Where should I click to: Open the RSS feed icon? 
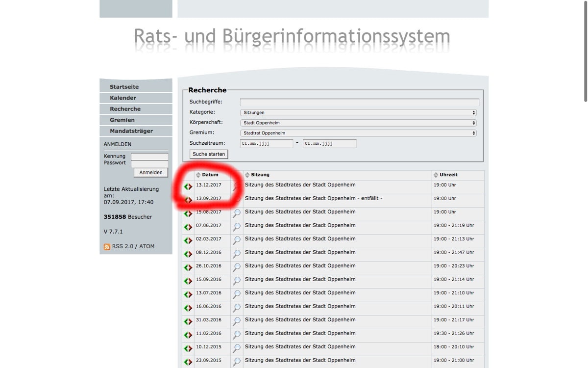pyautogui.click(x=107, y=247)
